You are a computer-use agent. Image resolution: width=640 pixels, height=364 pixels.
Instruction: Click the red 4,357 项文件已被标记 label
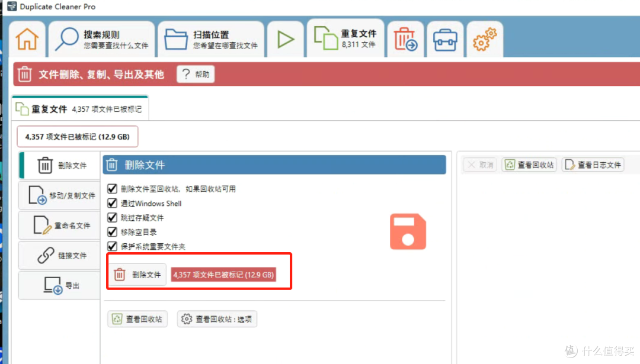coord(223,275)
